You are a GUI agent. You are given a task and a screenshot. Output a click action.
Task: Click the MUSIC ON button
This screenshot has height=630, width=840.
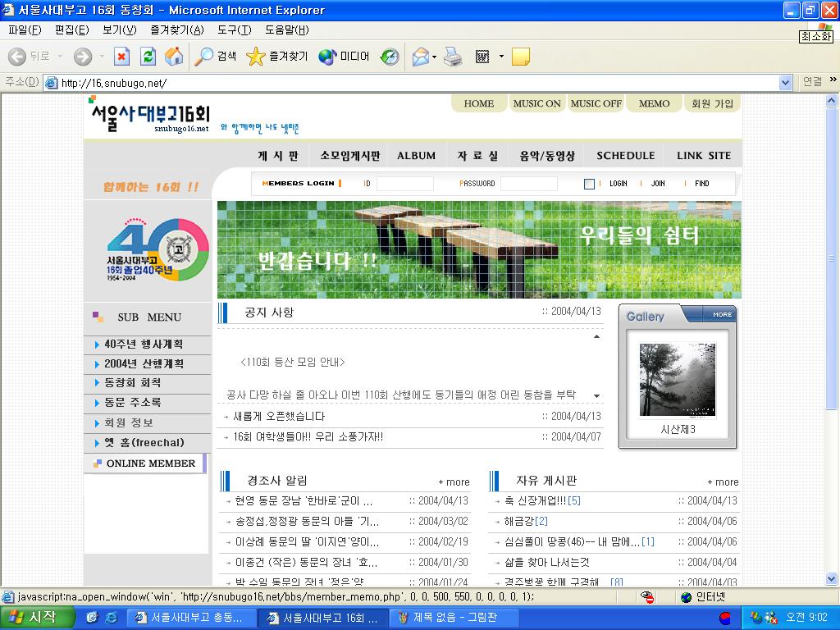536,103
